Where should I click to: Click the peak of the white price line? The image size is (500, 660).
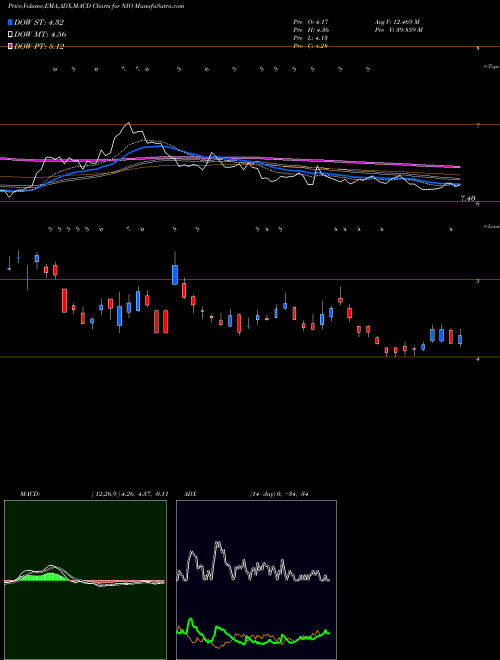click(129, 123)
